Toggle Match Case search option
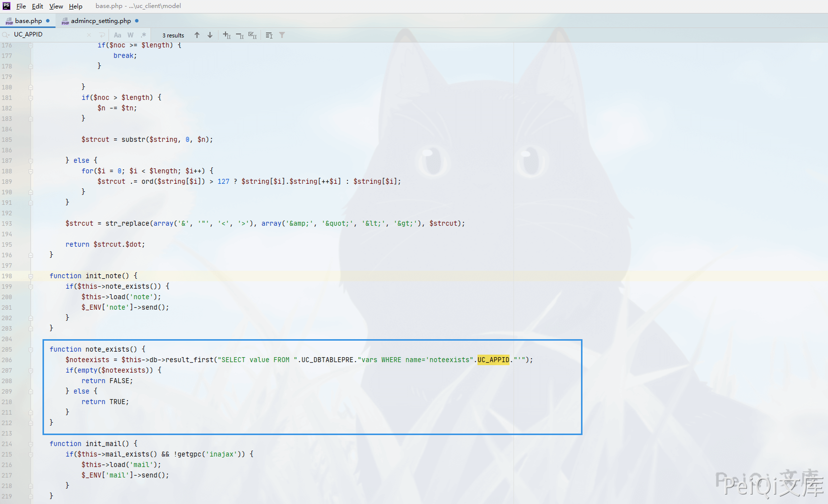The image size is (828, 504). coord(117,35)
